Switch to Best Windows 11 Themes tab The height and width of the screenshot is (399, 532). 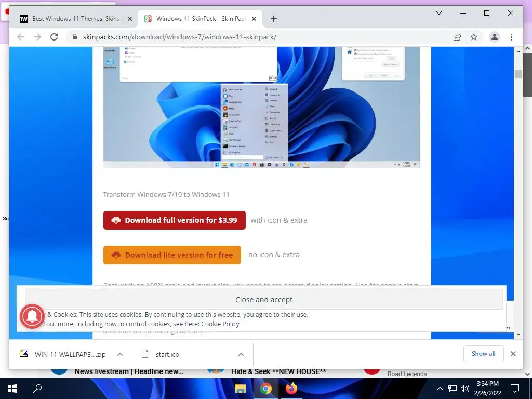pos(76,19)
